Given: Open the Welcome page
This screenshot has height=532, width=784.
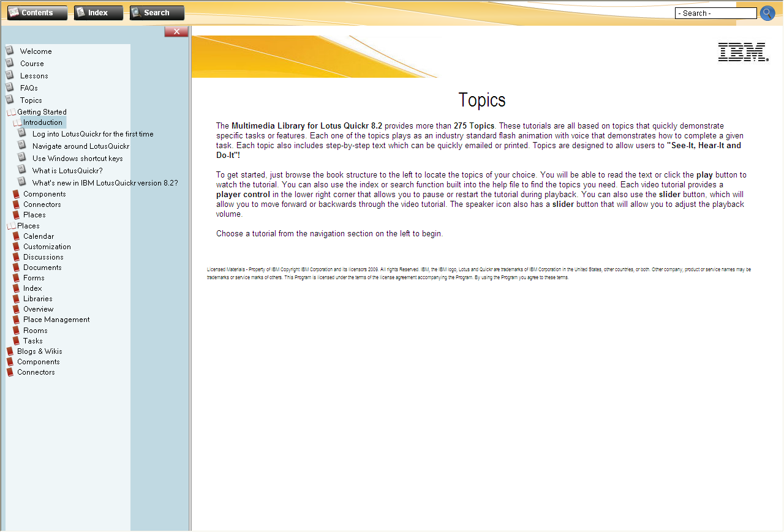Looking at the screenshot, I should click(x=36, y=51).
